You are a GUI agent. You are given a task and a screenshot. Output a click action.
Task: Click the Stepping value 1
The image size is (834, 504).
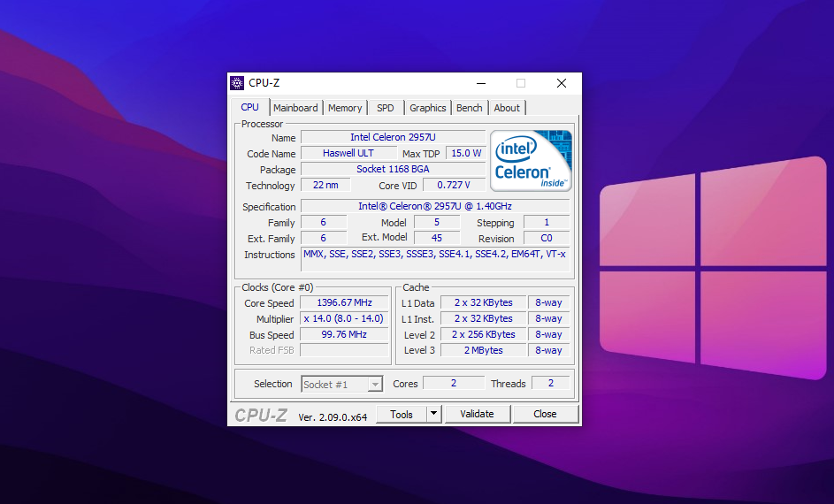[547, 222]
